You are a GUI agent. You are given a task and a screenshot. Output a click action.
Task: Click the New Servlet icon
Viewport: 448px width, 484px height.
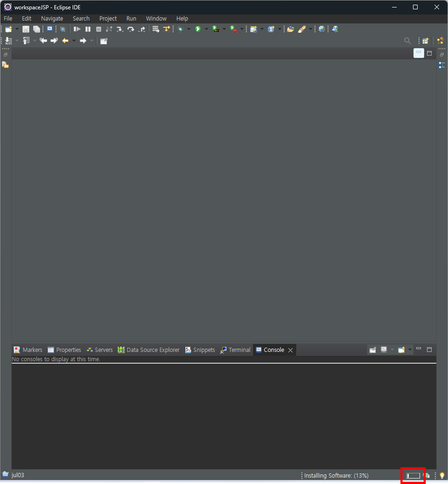click(x=271, y=29)
